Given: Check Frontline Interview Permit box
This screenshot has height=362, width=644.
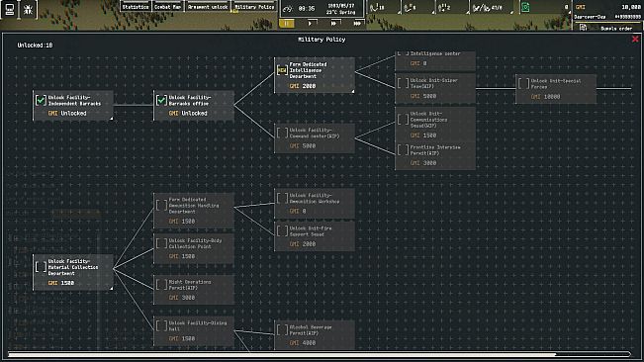Looking at the screenshot, I should point(403,149).
